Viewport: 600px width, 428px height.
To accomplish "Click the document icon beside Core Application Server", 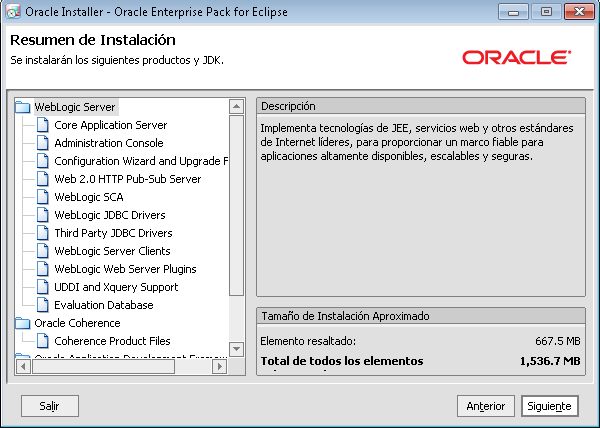I will click(x=42, y=125).
